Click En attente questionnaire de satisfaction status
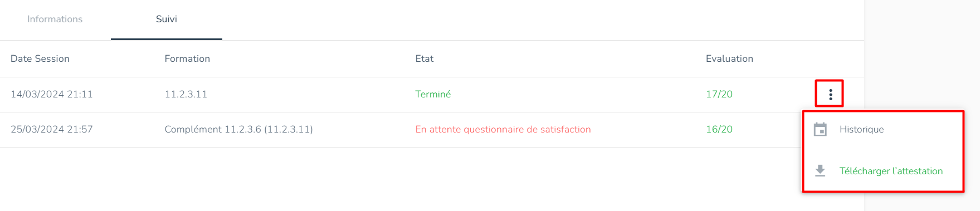This screenshot has height=211, width=980. [503, 129]
